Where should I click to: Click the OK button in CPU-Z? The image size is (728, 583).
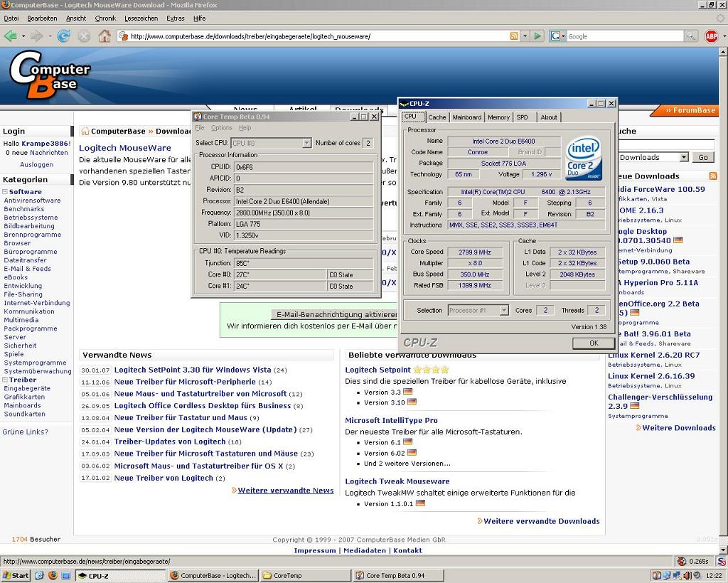594,343
